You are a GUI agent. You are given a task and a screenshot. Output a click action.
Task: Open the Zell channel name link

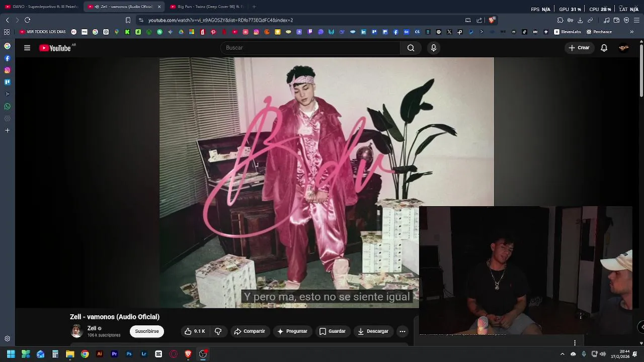pos(92,328)
